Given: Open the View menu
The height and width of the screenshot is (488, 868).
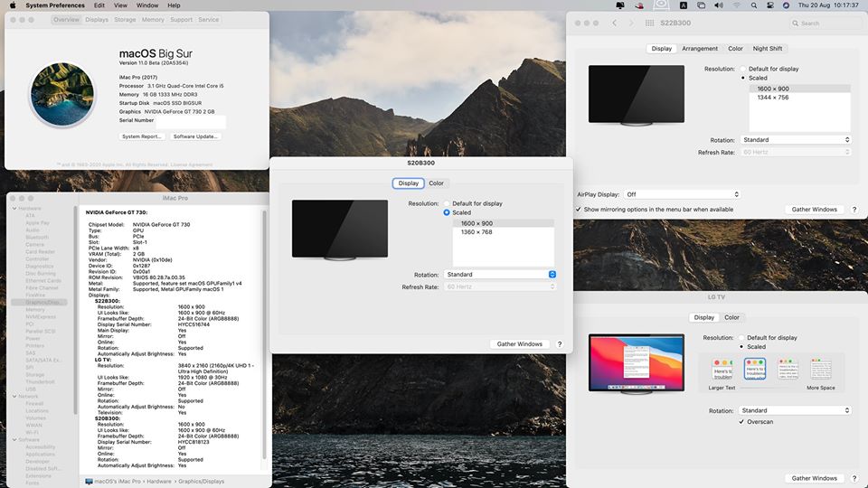Looking at the screenshot, I should click(x=120, y=5).
